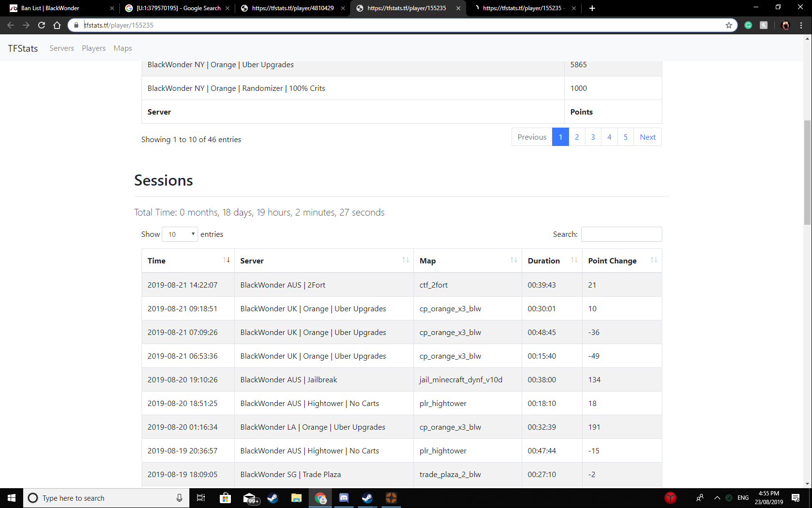This screenshot has height=508, width=812.
Task: Select the trade_plaza_2_blw map cell
Action: 468,474
